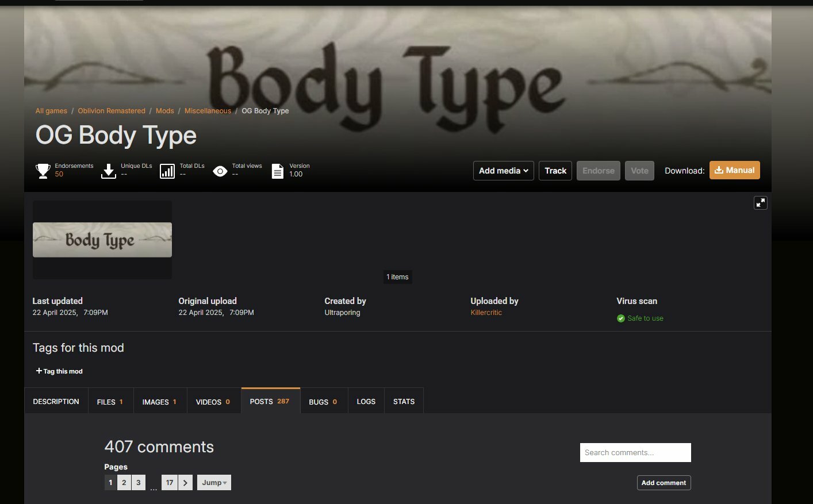
Task: Click the Original upload date text
Action: pyautogui.click(x=216, y=313)
